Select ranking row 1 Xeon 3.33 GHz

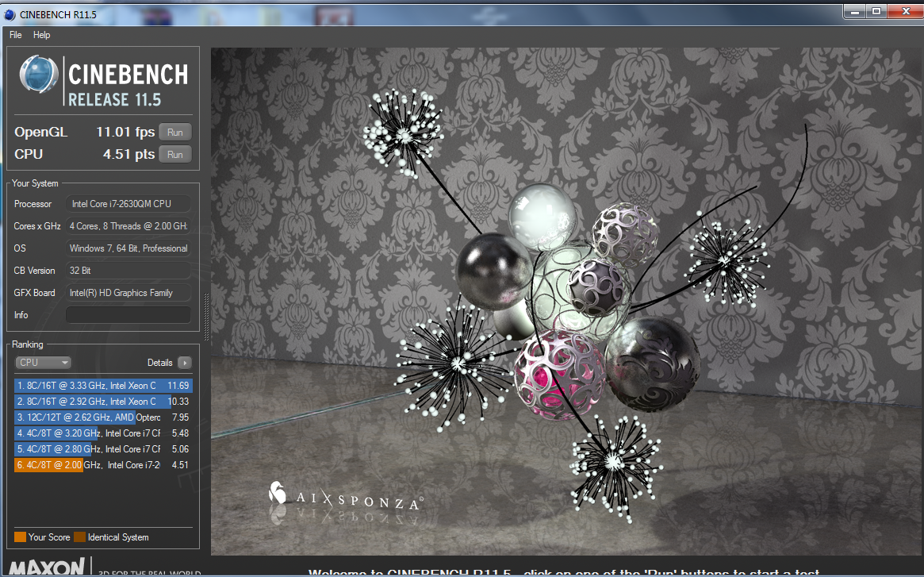103,385
